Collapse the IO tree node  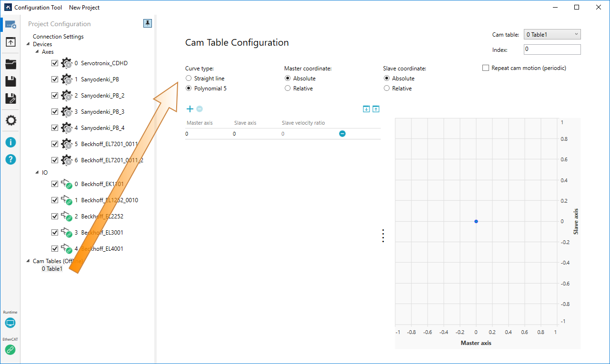click(37, 173)
